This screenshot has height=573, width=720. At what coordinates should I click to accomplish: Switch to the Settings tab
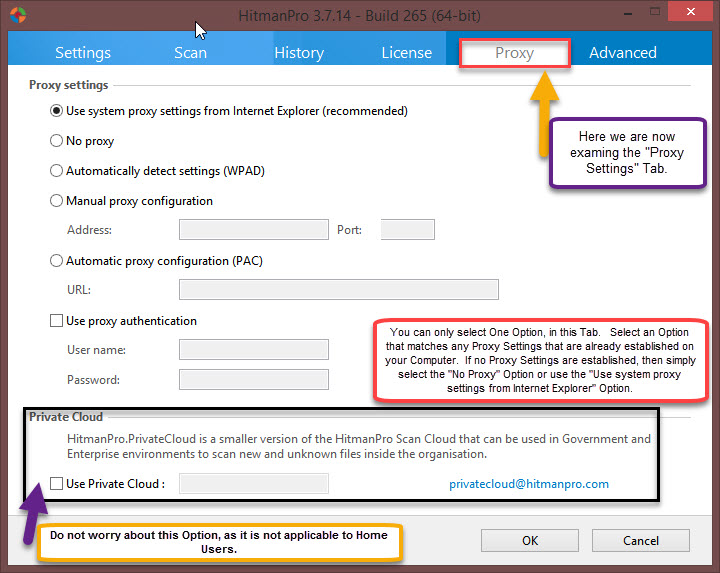pyautogui.click(x=83, y=52)
